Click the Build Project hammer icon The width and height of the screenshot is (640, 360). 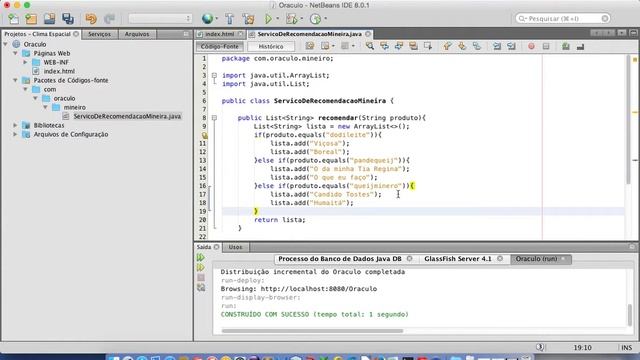pyautogui.click(x=229, y=19)
